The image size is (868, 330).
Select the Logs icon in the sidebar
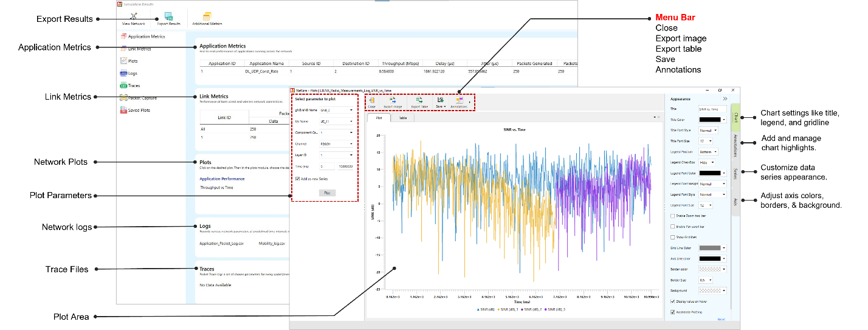click(x=124, y=74)
